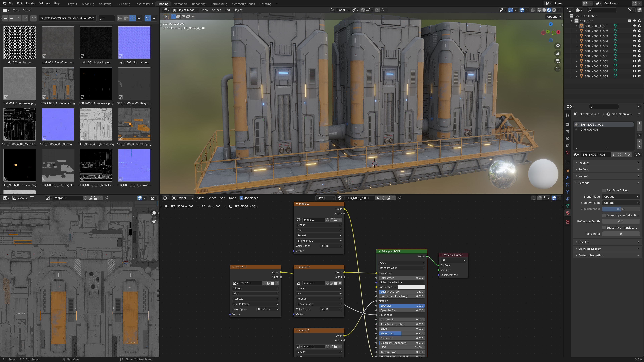Toggle X-ray mode in viewport header
Screen dimensions: 644x362
[533, 10]
